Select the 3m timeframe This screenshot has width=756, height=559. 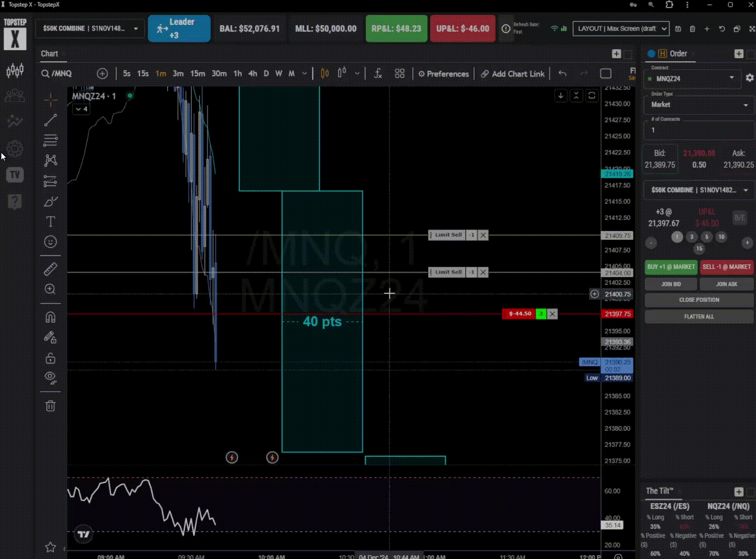tap(178, 74)
